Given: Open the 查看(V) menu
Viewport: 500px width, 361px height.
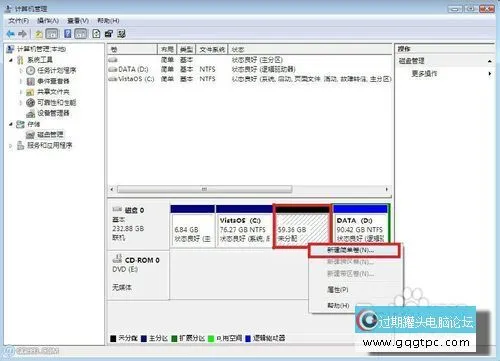Looking at the screenshot, I should pyautogui.click(x=78, y=21).
